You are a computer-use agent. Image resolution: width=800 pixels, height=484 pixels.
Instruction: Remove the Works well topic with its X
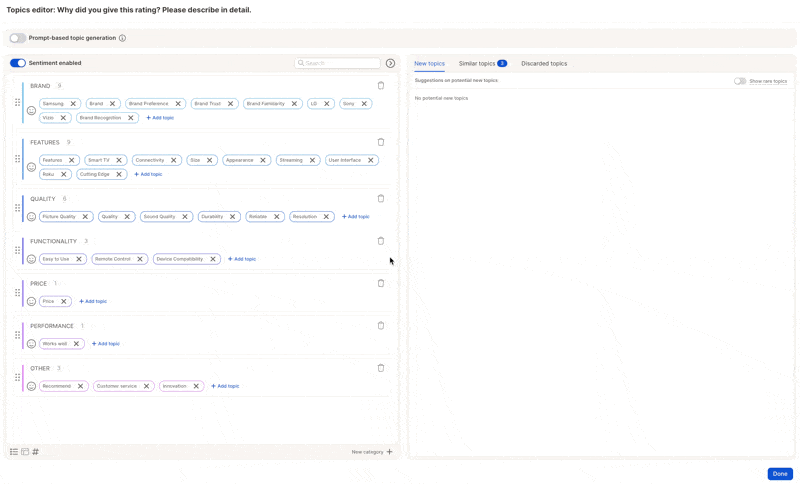click(x=76, y=344)
